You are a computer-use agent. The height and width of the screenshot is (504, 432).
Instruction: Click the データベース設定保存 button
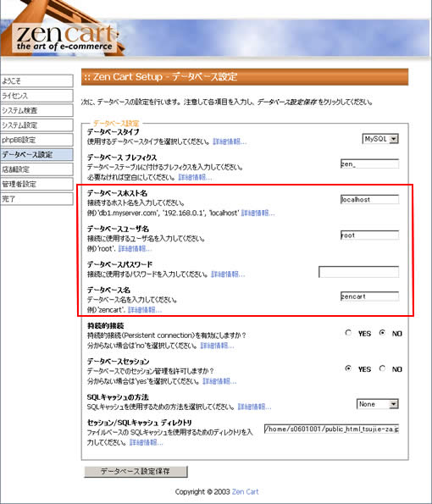pyautogui.click(x=136, y=472)
